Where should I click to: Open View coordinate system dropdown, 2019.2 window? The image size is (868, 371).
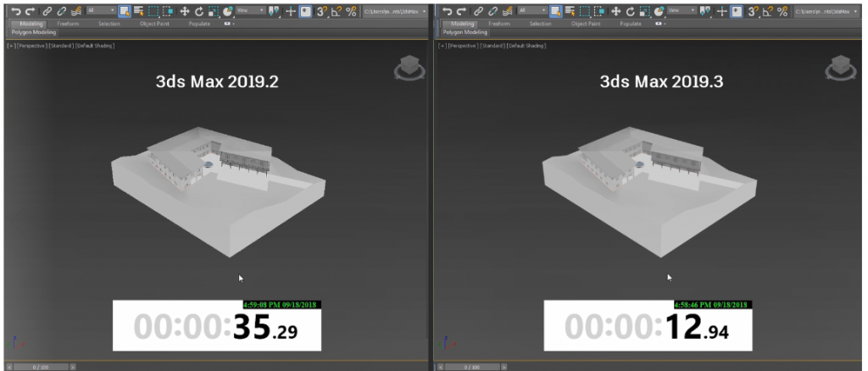251,10
